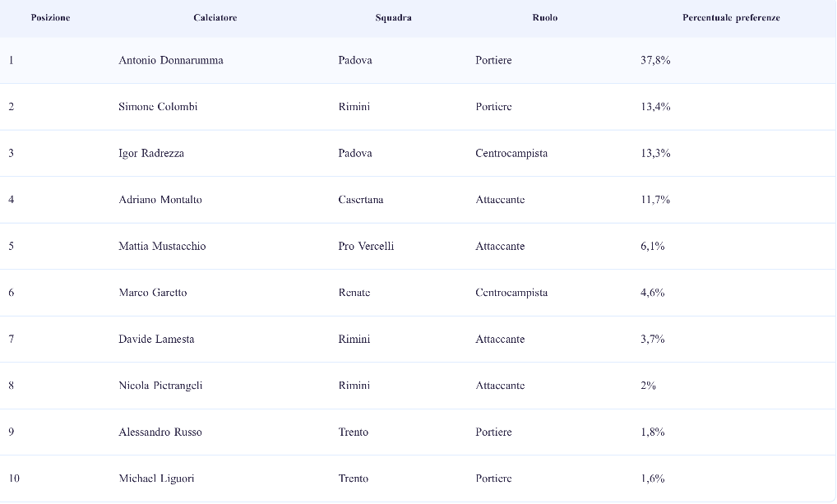Click on Davide Lamesta's name
The image size is (837, 504).
pyautogui.click(x=156, y=339)
